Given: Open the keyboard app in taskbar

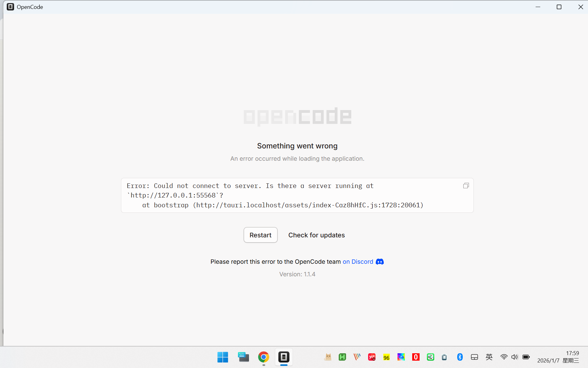Looking at the screenshot, I should click(x=243, y=357).
